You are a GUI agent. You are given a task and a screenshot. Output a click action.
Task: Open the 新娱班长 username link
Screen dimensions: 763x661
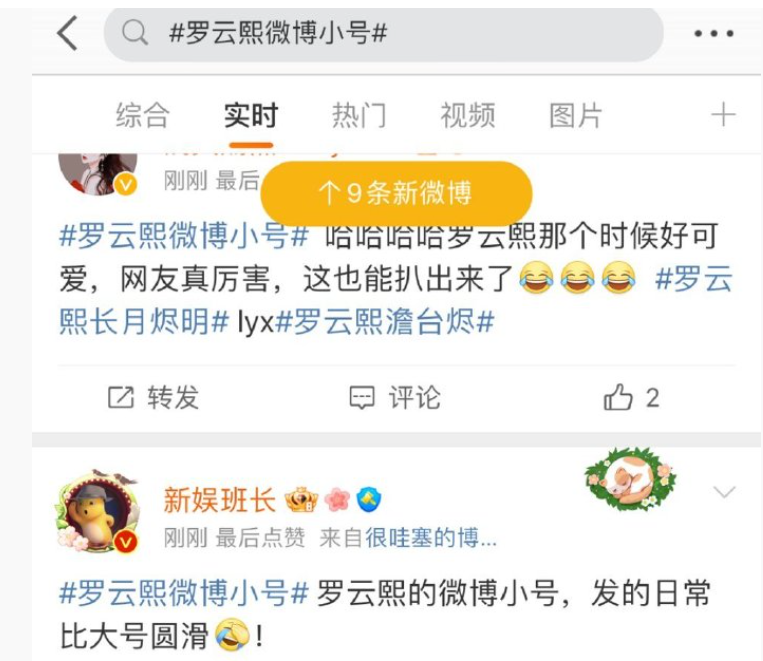219,500
